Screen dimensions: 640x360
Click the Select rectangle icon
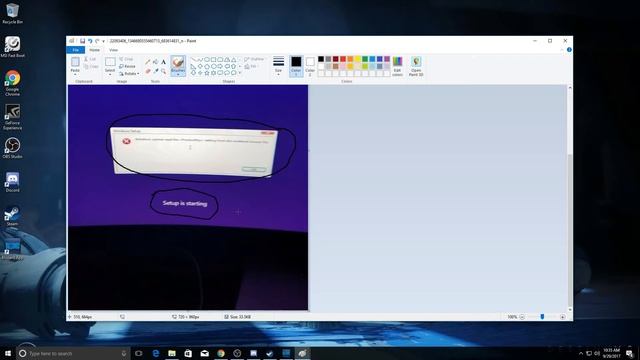pos(110,62)
